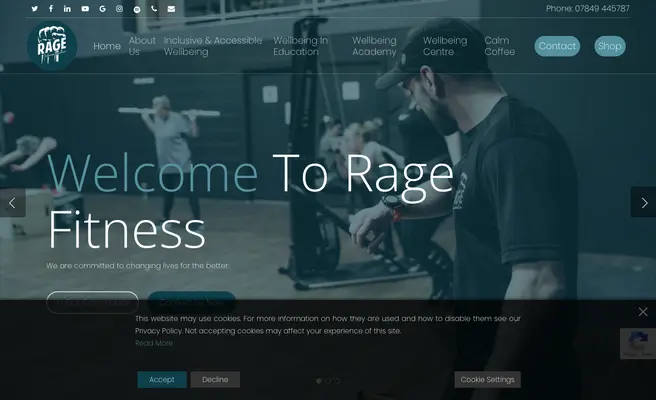
Task: Open the YouTube channel icon
Action: [x=85, y=8]
